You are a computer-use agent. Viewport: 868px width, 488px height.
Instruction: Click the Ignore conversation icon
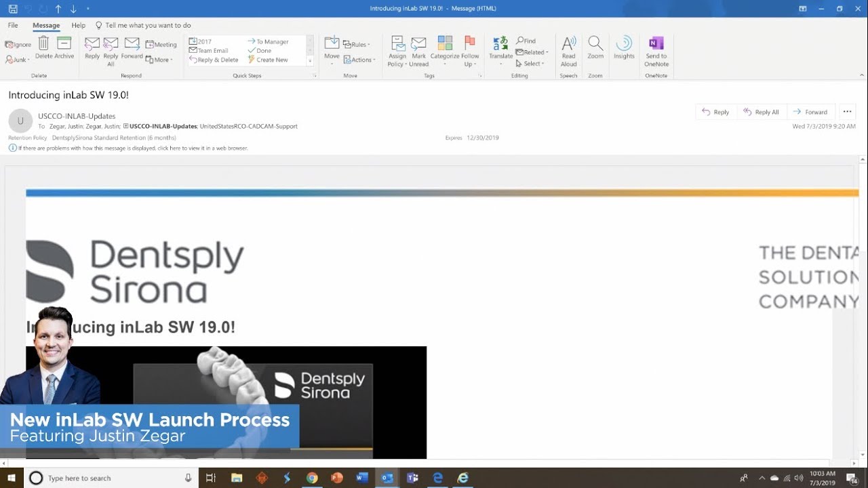click(x=18, y=45)
